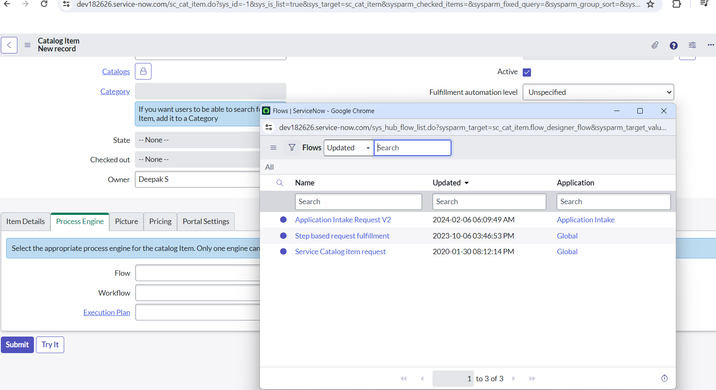Open the Flows search field selector set to Updated
The image size is (716, 390).
click(348, 148)
